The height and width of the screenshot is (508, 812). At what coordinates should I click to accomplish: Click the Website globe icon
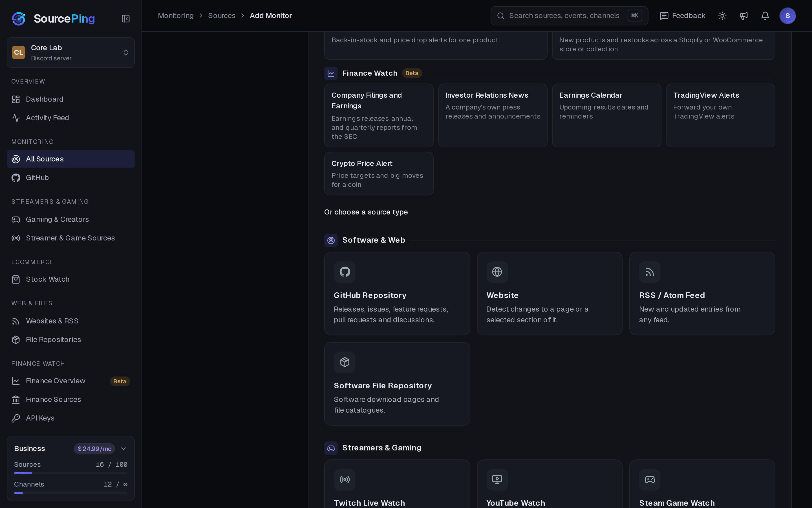pos(497,272)
